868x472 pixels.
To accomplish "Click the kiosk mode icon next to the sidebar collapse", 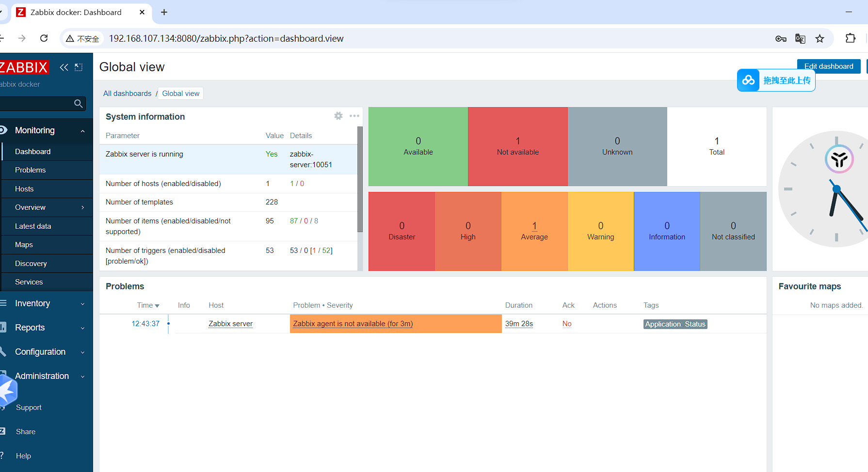I will coord(79,67).
